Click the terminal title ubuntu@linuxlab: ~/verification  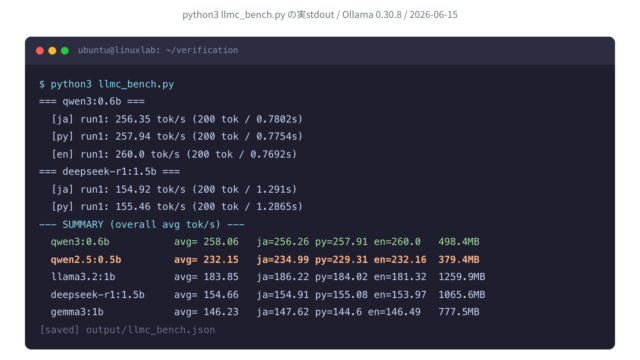pyautogui.click(x=158, y=50)
